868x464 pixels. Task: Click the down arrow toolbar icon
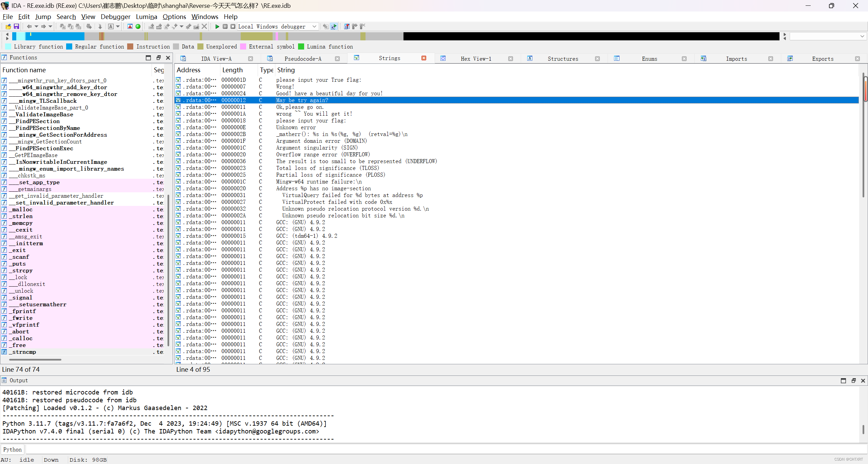click(x=100, y=26)
